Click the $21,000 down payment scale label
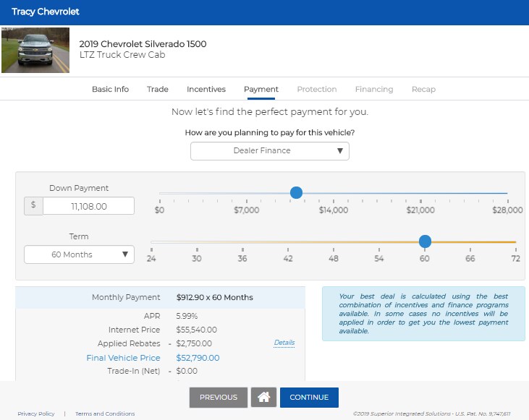This screenshot has height=420, width=529. [x=420, y=210]
